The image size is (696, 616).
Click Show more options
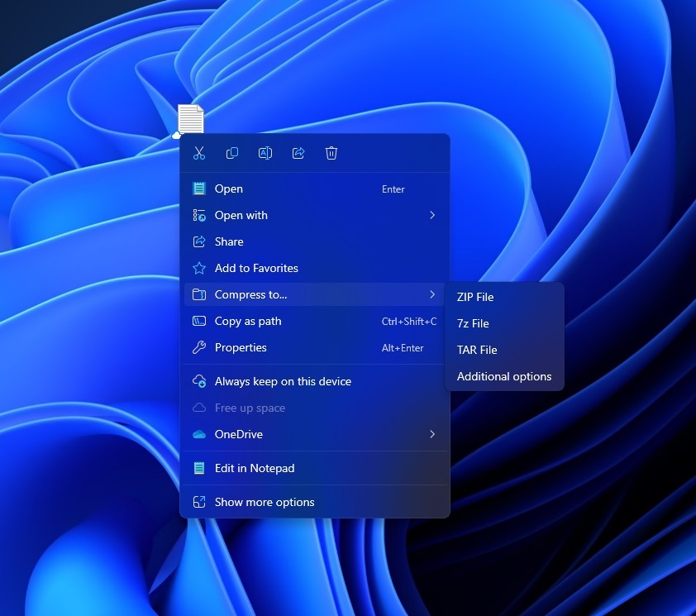point(264,502)
